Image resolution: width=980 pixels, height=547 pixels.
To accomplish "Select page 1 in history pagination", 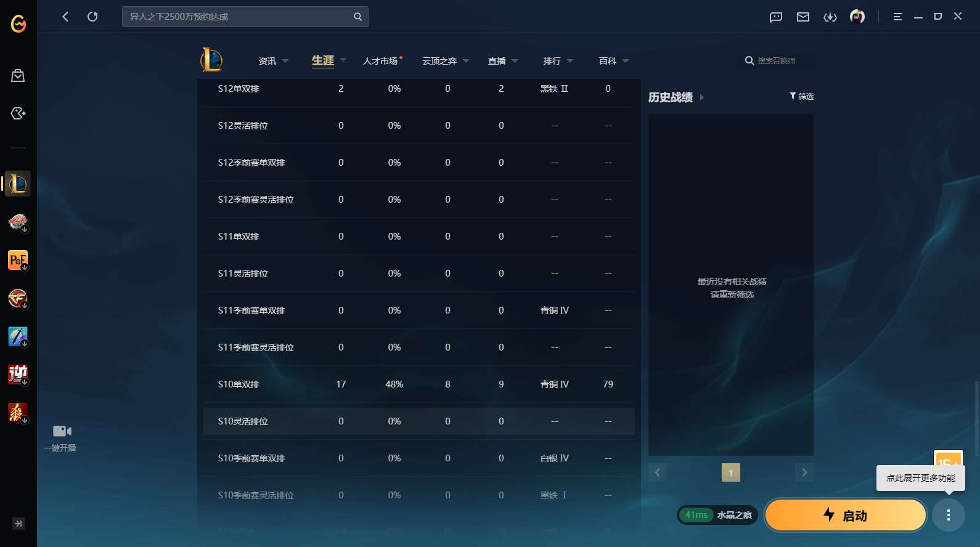I will 731,472.
